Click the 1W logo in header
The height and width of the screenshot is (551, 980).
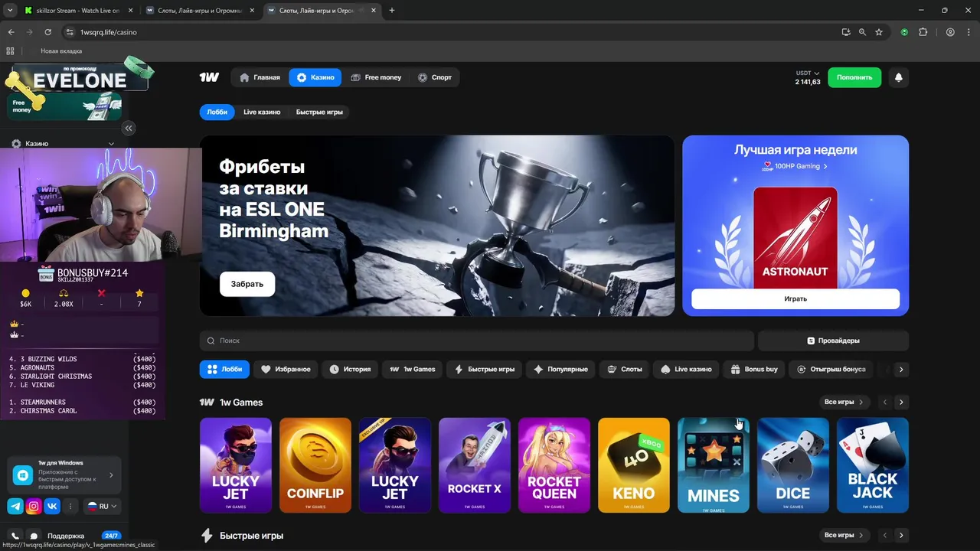click(x=209, y=77)
